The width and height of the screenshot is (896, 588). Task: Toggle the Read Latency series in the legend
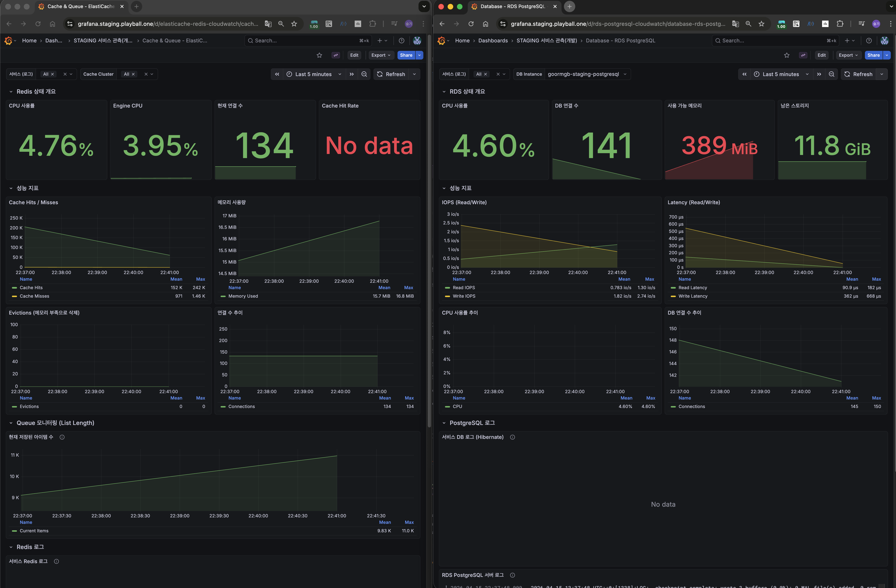tap(692, 287)
